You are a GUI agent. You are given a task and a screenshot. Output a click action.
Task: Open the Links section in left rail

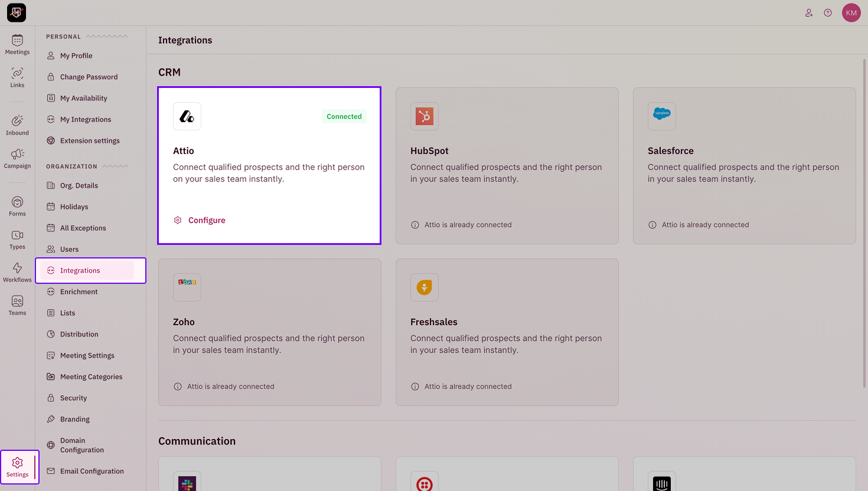17,78
